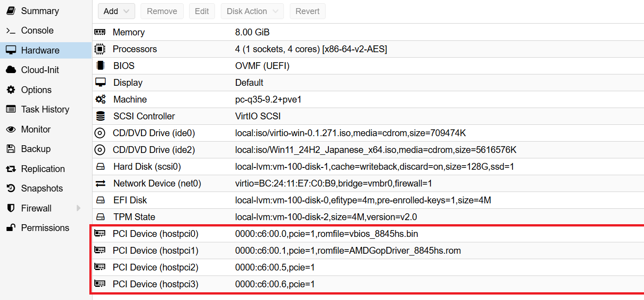Click the Revert button
This screenshot has width=644, height=300.
pyautogui.click(x=307, y=11)
